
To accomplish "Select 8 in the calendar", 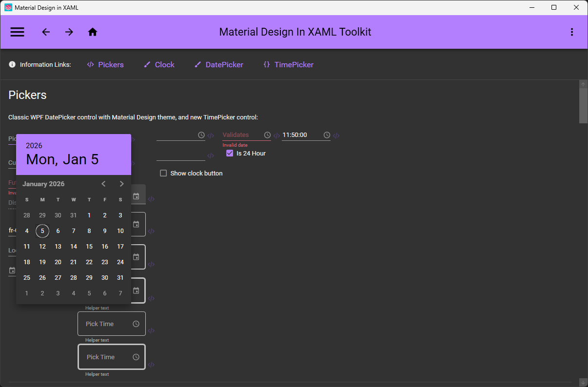I will [89, 231].
